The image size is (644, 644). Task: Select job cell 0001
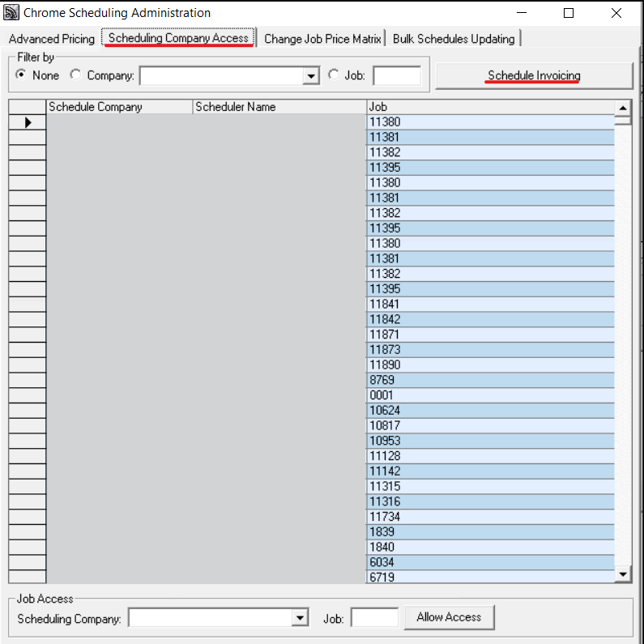click(490, 395)
